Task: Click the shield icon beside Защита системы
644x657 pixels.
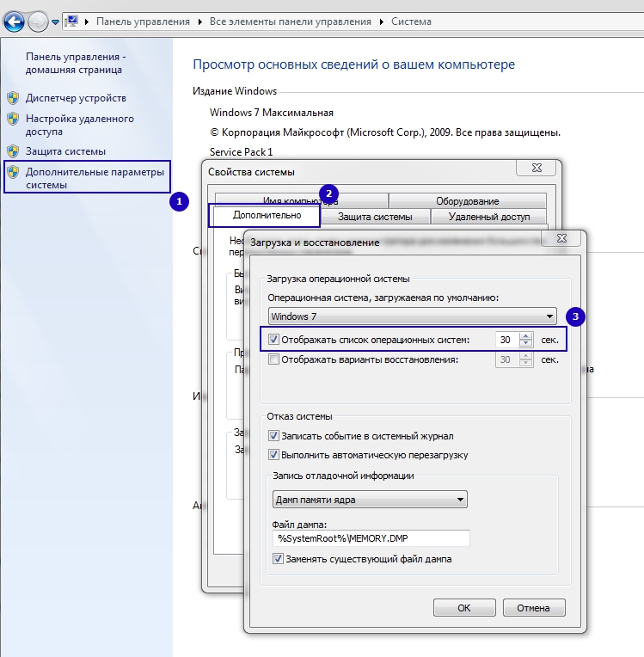Action: point(13,151)
